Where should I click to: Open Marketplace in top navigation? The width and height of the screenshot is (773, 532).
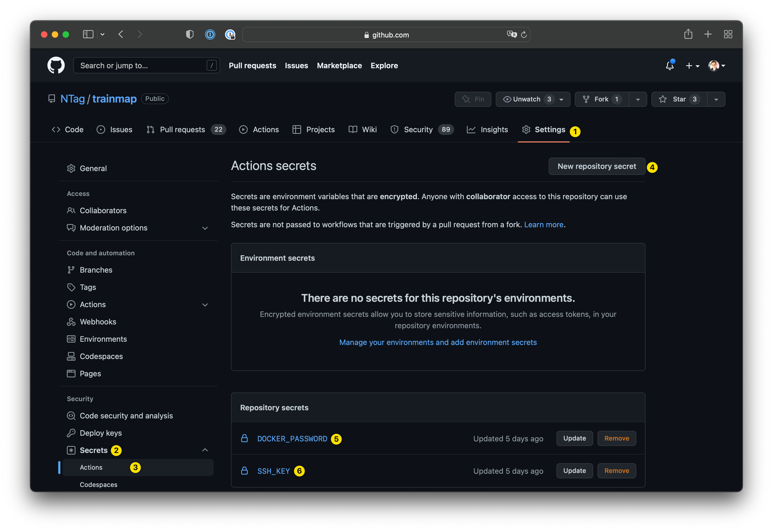tap(339, 66)
